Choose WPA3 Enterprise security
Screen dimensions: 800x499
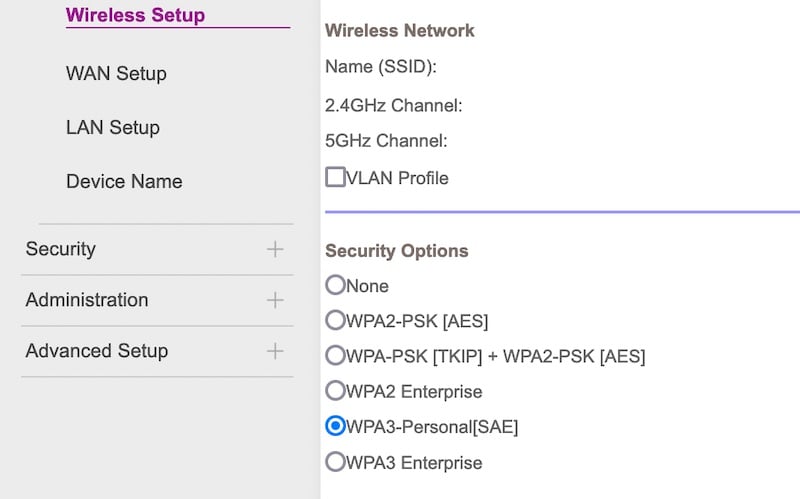click(335, 462)
